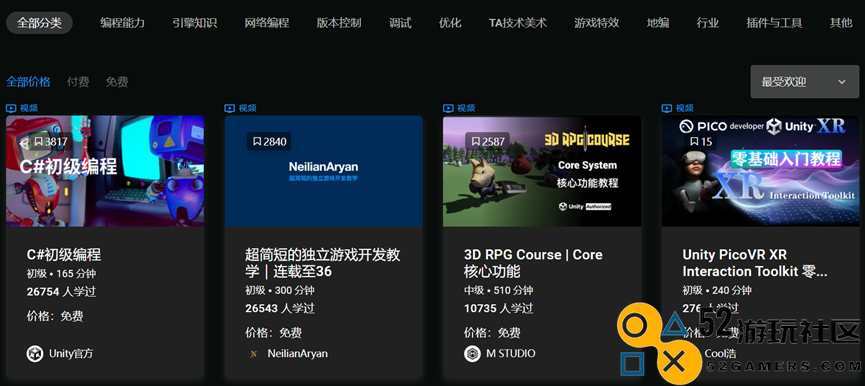This screenshot has width=865, height=386.
Task: Click 价格：免费 under C#初级编程
Action: (55, 316)
